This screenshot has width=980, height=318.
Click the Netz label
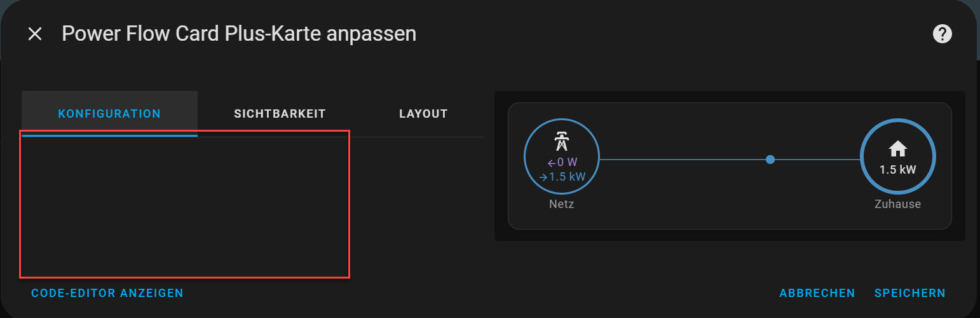[562, 205]
